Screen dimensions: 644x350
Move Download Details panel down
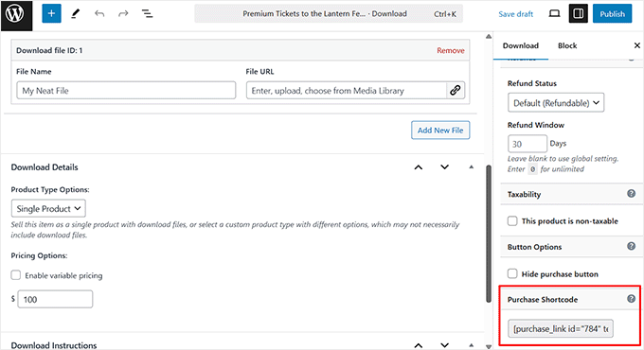pos(445,167)
